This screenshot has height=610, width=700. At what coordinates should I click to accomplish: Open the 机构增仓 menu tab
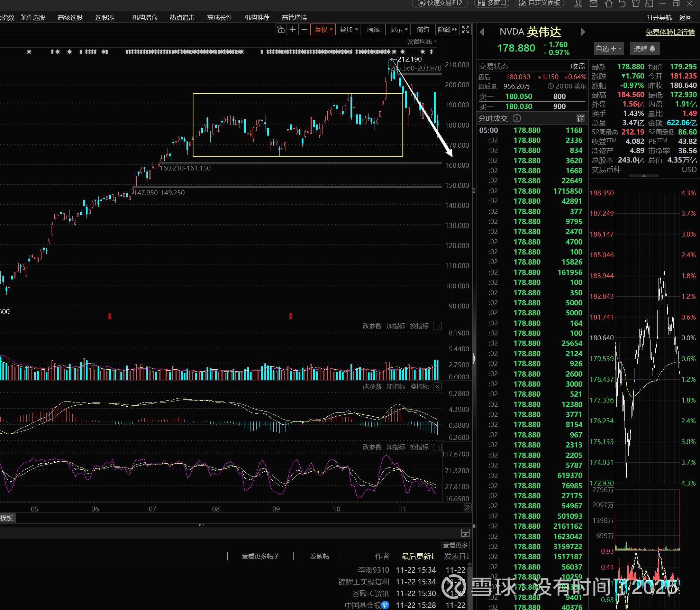tap(145, 18)
